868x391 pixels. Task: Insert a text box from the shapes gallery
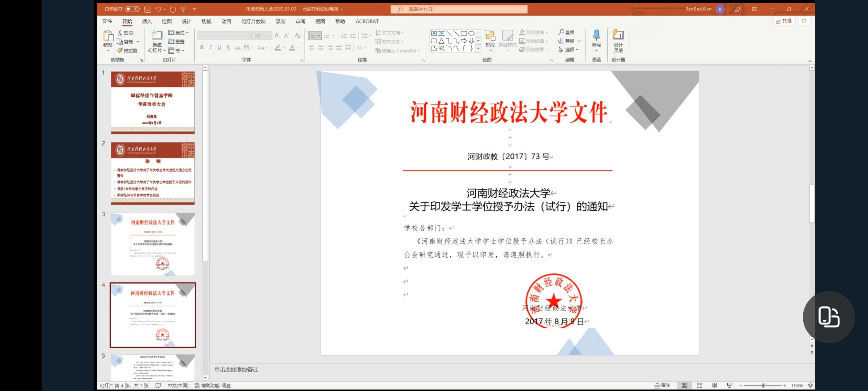[x=434, y=33]
